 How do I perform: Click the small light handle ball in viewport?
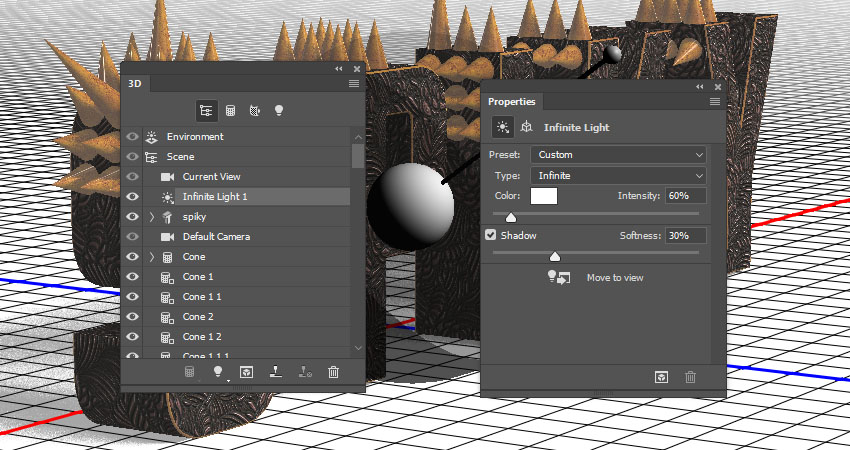click(x=613, y=54)
